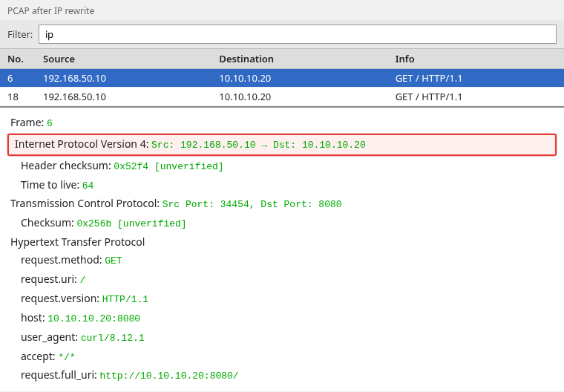Select the 'request.uri: /' line

tap(53, 279)
